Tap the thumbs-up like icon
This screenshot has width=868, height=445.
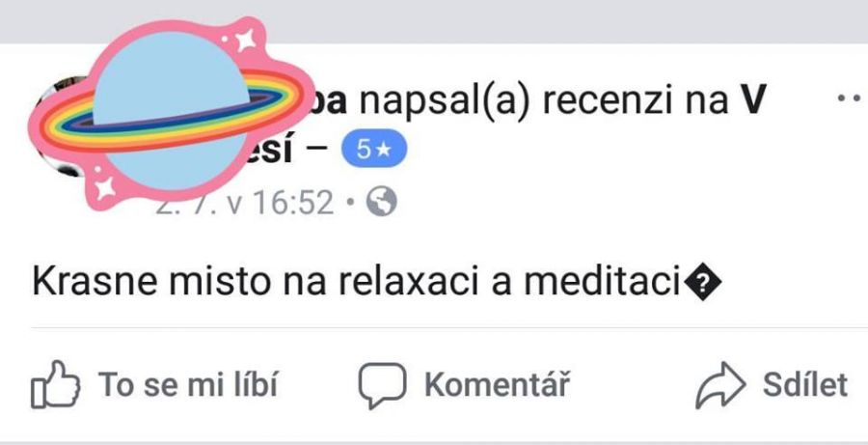pos(55,384)
